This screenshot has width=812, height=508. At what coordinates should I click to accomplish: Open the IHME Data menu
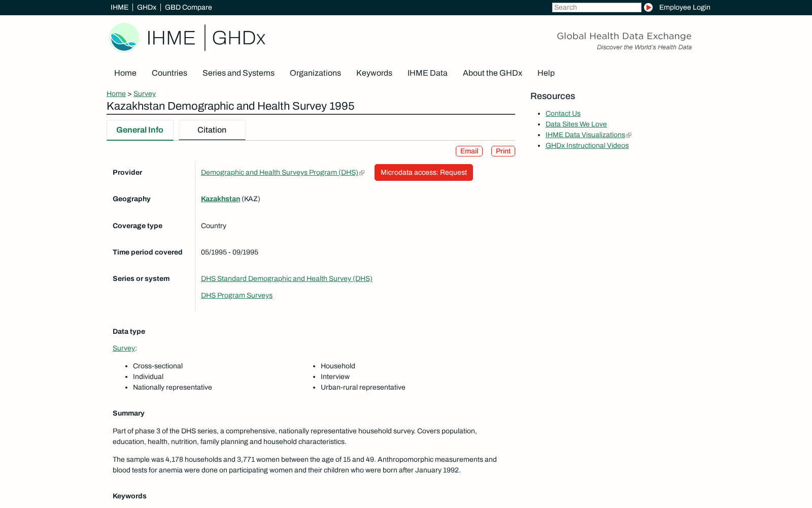pyautogui.click(x=427, y=73)
